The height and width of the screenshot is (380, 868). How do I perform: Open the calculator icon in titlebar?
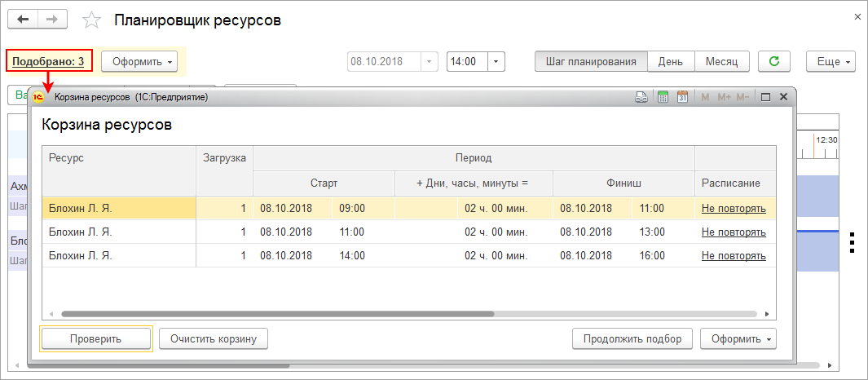(x=663, y=97)
